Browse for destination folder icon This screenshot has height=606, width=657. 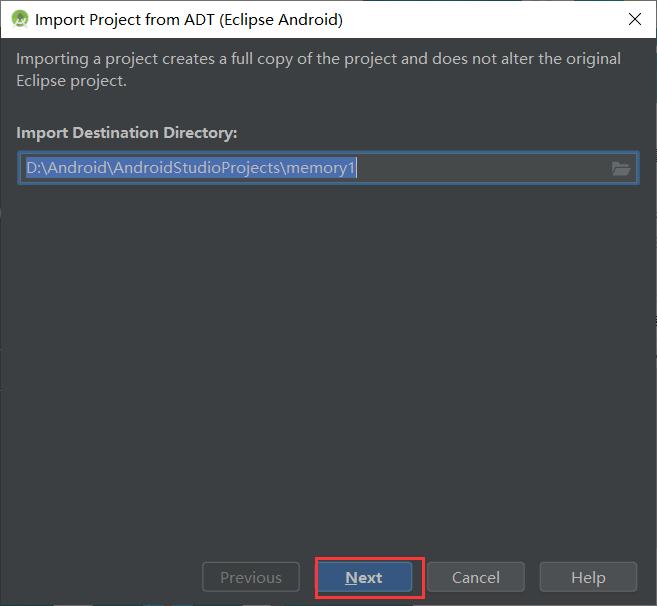pyautogui.click(x=621, y=168)
